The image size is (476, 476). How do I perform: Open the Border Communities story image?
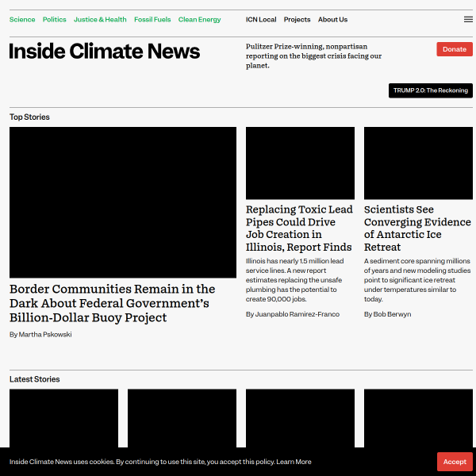pos(123,202)
